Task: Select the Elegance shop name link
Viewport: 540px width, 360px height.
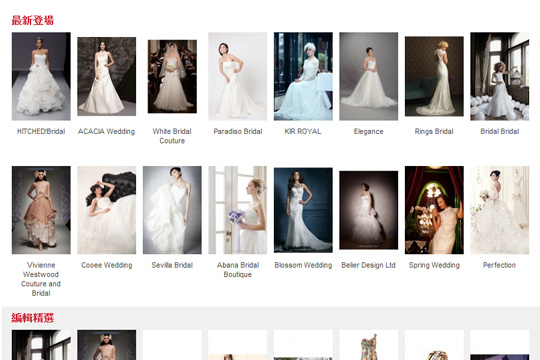Action: [x=368, y=131]
